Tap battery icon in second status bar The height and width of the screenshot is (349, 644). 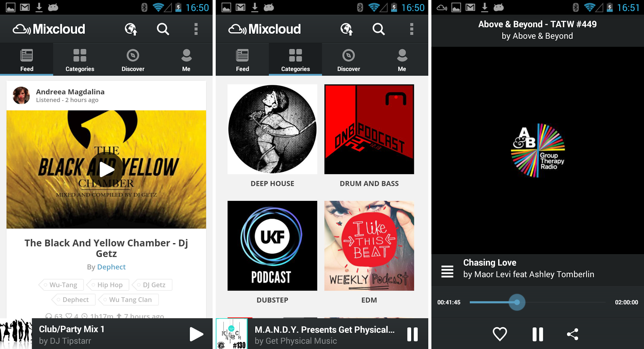(x=394, y=7)
